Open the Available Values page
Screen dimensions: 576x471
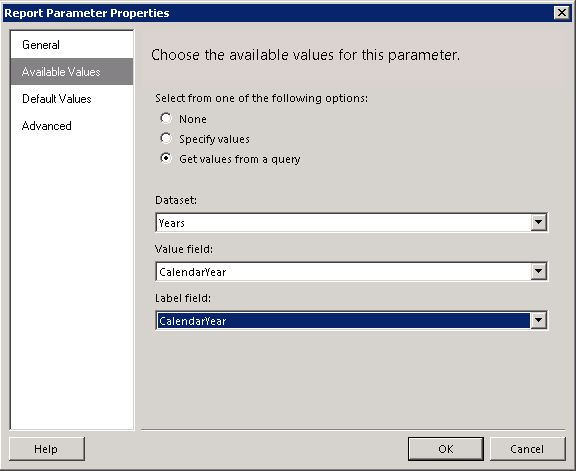72,72
